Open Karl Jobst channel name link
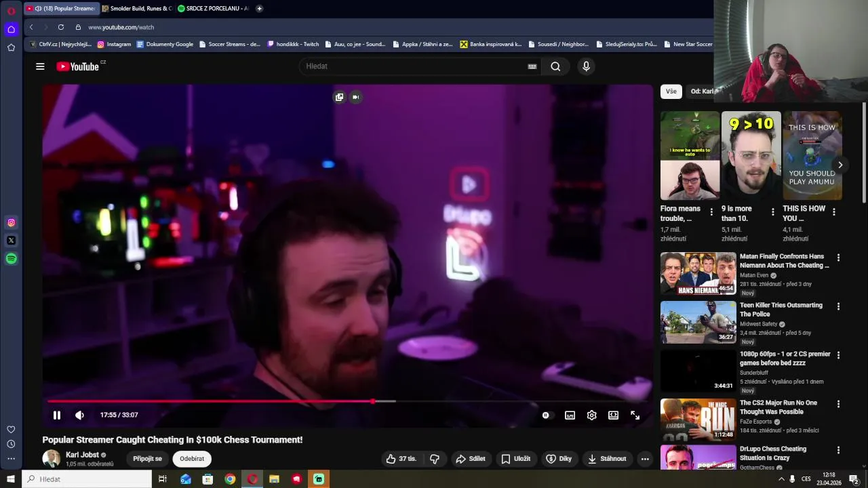This screenshot has width=868, height=488. pyautogui.click(x=82, y=455)
